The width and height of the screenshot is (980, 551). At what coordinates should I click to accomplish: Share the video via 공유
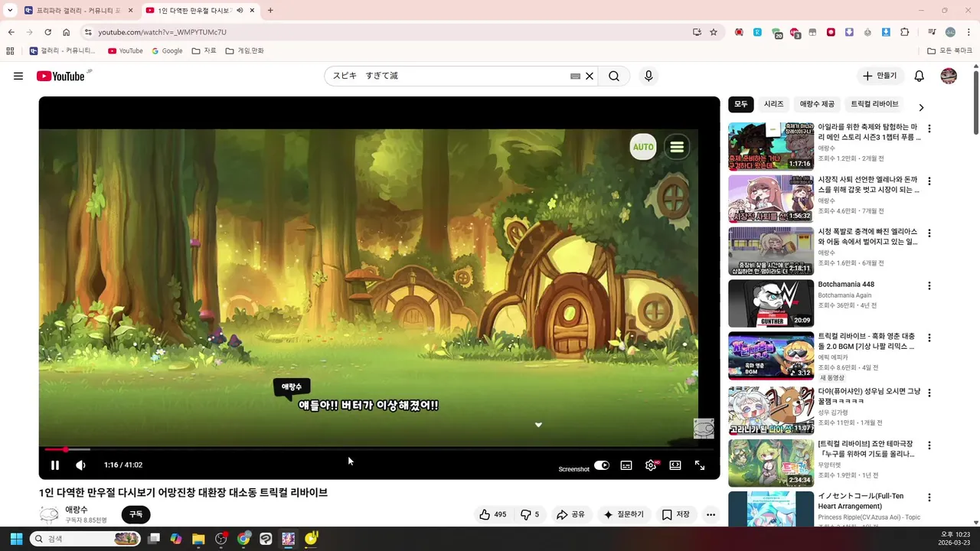click(x=570, y=514)
